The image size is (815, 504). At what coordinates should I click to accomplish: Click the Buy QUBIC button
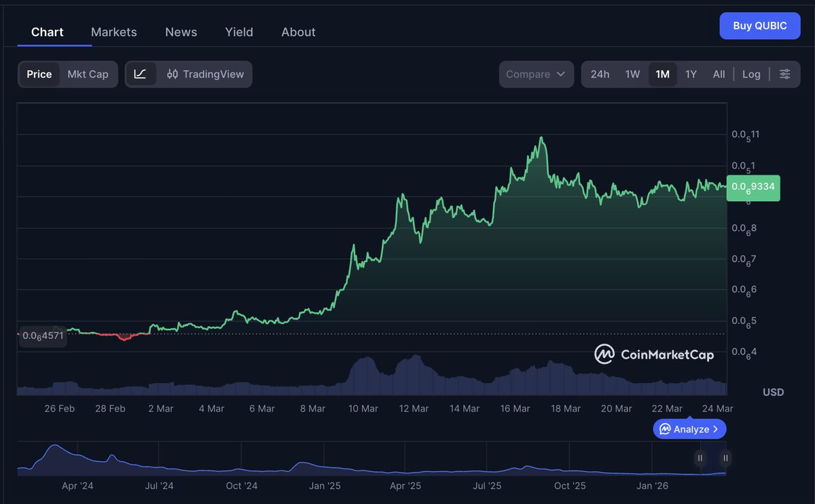point(760,26)
